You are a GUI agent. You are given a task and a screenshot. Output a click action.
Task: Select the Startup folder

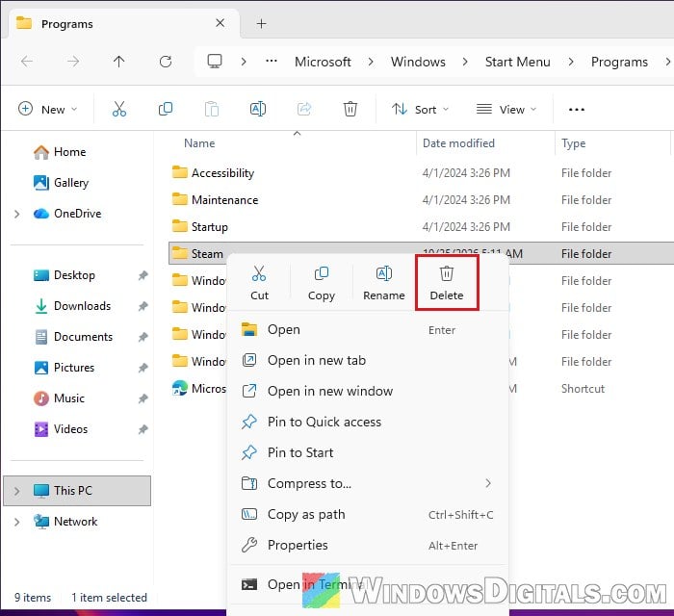click(x=200, y=227)
